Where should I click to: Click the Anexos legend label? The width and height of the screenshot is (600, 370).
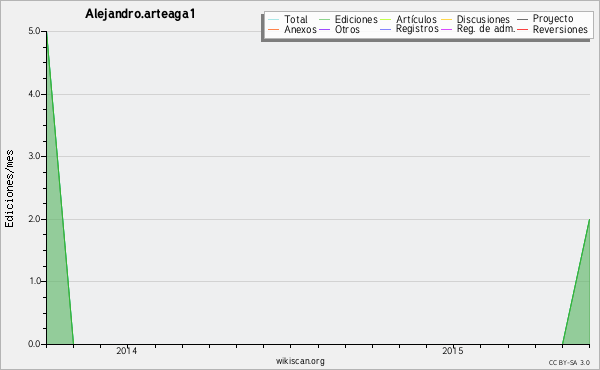point(300,29)
